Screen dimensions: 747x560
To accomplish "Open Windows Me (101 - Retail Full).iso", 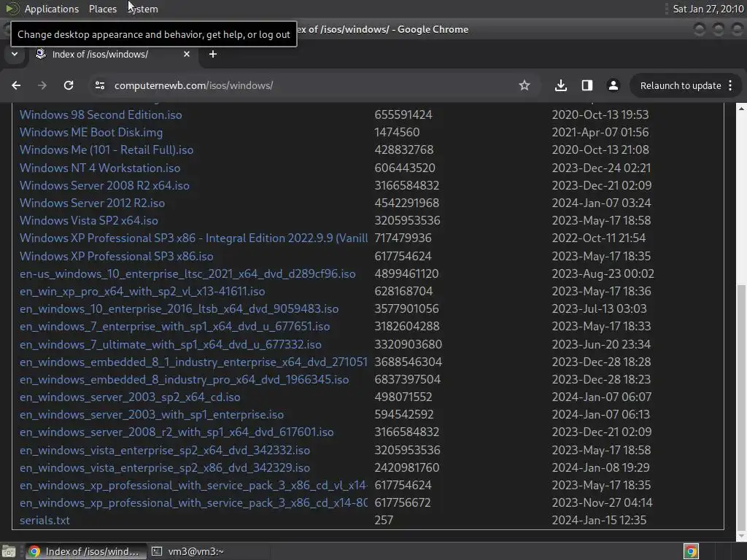I will pos(107,150).
